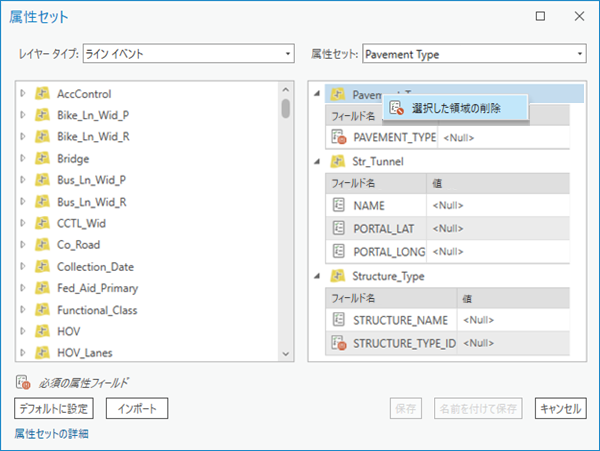
Task: Click the Structure_Type folder icon
Action: [338, 275]
